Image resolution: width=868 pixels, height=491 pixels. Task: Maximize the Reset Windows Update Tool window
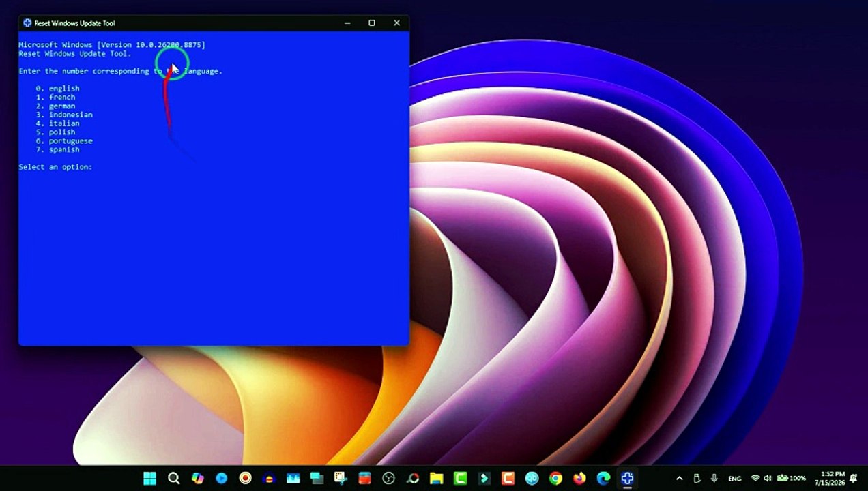tap(372, 23)
